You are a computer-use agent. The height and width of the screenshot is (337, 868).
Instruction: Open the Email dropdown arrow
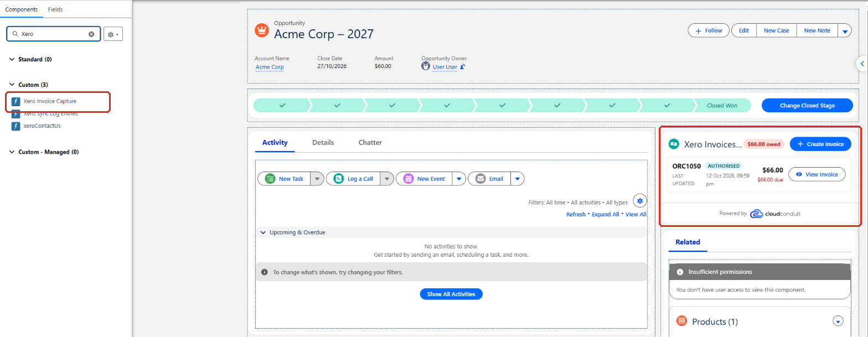tap(517, 179)
